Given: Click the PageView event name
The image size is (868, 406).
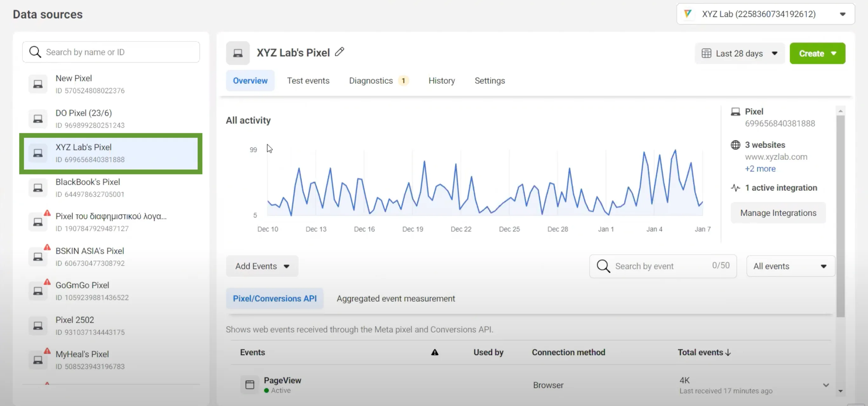Looking at the screenshot, I should tap(282, 380).
